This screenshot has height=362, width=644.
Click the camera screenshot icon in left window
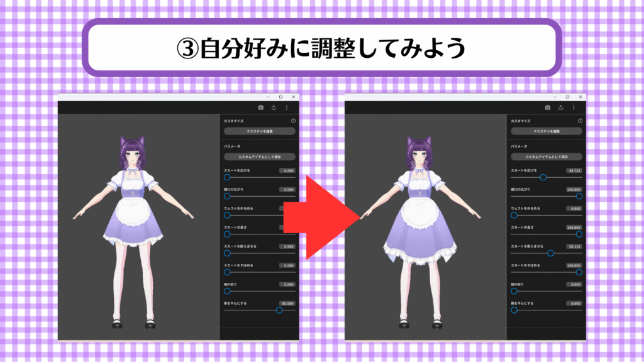260,107
